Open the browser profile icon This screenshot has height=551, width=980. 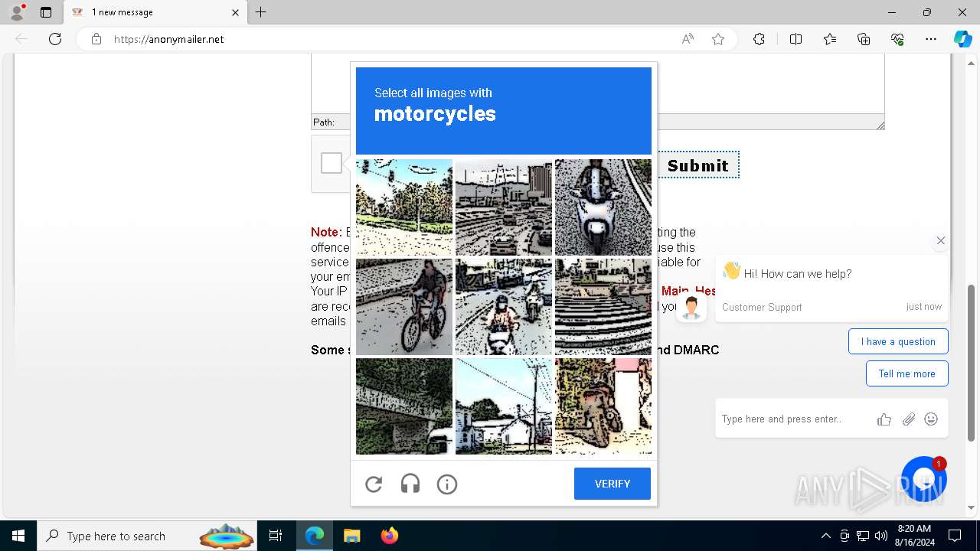pos(17,12)
